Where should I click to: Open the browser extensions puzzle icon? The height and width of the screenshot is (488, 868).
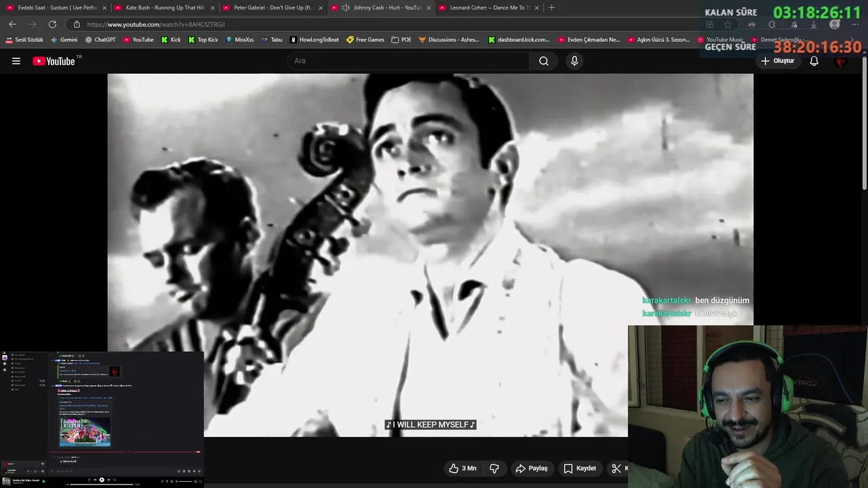pyautogui.click(x=772, y=24)
